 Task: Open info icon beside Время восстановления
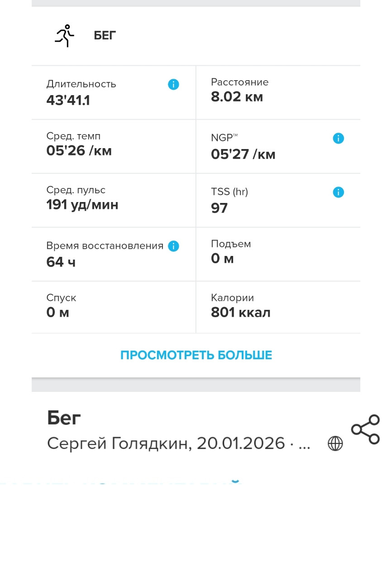point(173,246)
